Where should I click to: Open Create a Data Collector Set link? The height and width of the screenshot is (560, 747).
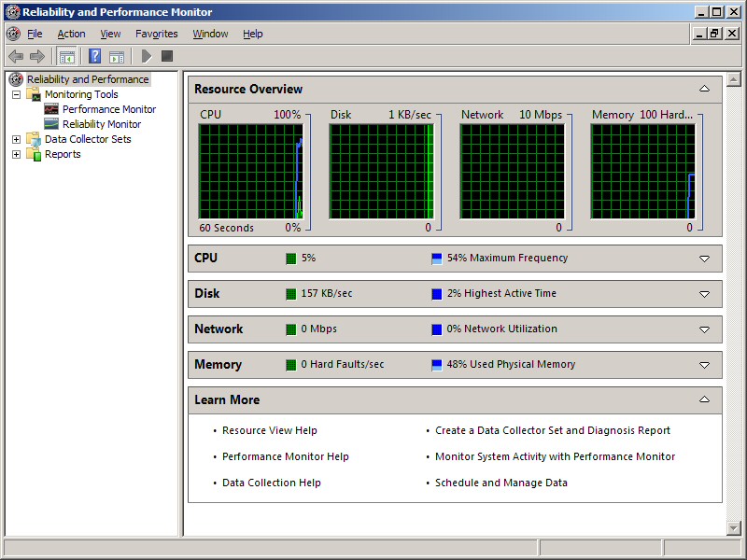(x=553, y=430)
